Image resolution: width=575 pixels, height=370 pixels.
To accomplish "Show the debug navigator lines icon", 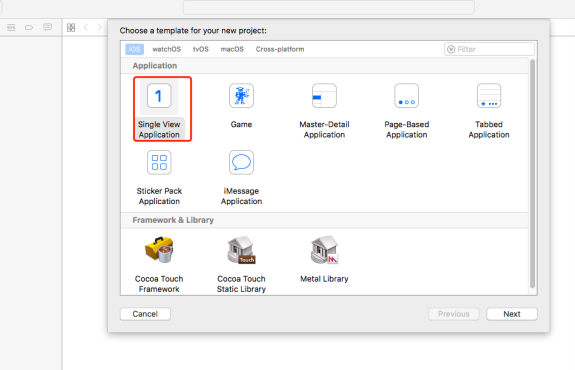I will point(11,28).
